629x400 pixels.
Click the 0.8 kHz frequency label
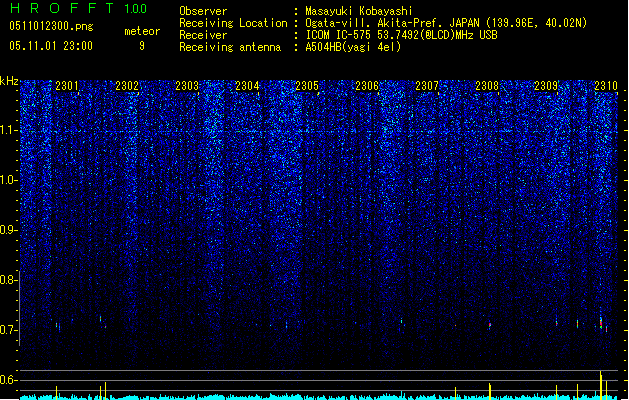[9, 280]
